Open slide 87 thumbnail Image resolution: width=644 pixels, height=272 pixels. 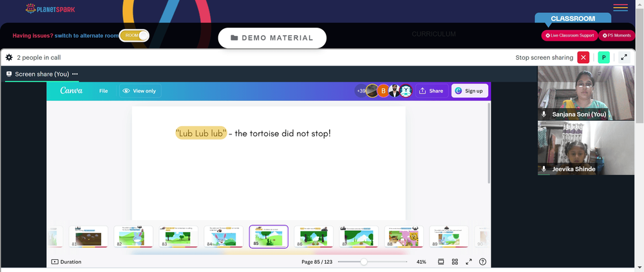pos(359,237)
